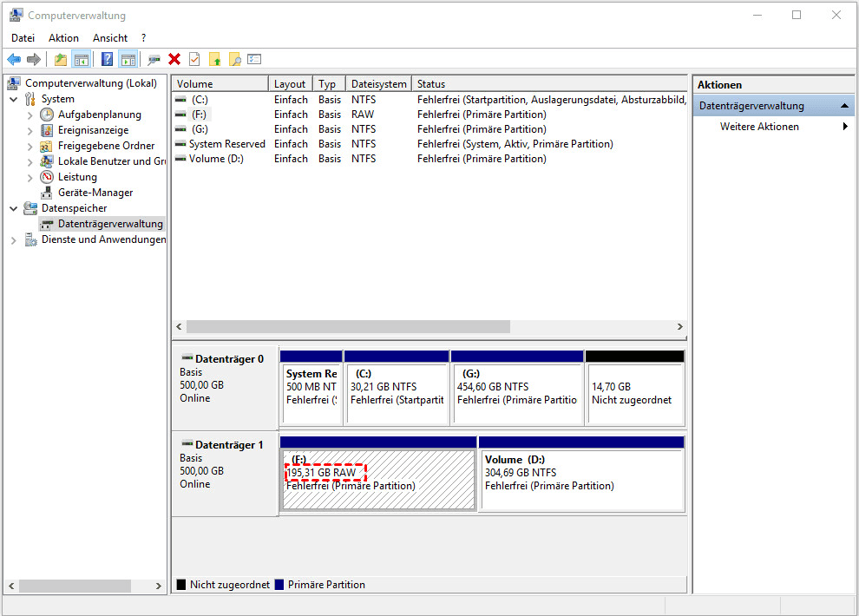Screen dimensions: 859x616
Task: Click the blue back arrow in toolbar
Action: [x=14, y=59]
